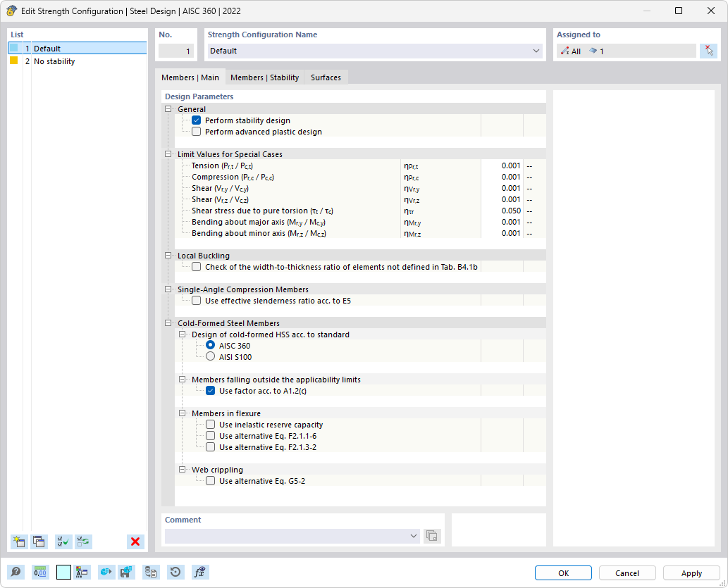Screen dimensions: 728x588
Task: Click the background color swatch in bottom toolbar
Action: pos(63,572)
